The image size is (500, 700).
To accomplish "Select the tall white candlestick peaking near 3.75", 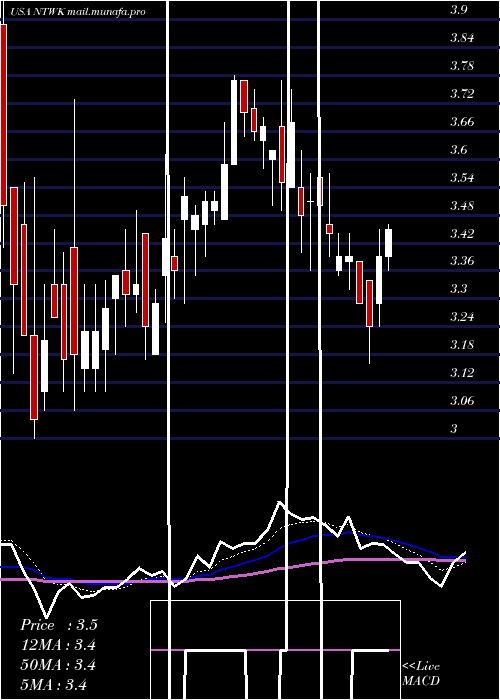I will pos(234,122).
